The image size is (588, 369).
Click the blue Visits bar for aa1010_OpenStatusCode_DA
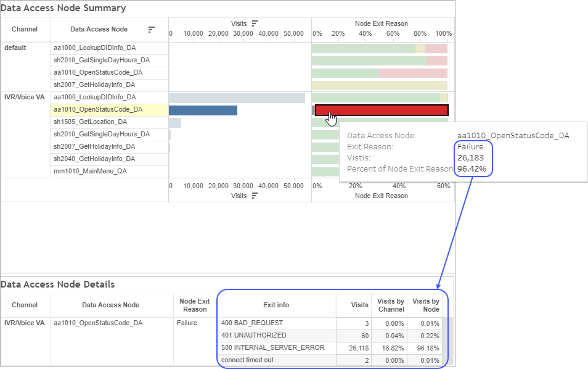[x=203, y=110]
